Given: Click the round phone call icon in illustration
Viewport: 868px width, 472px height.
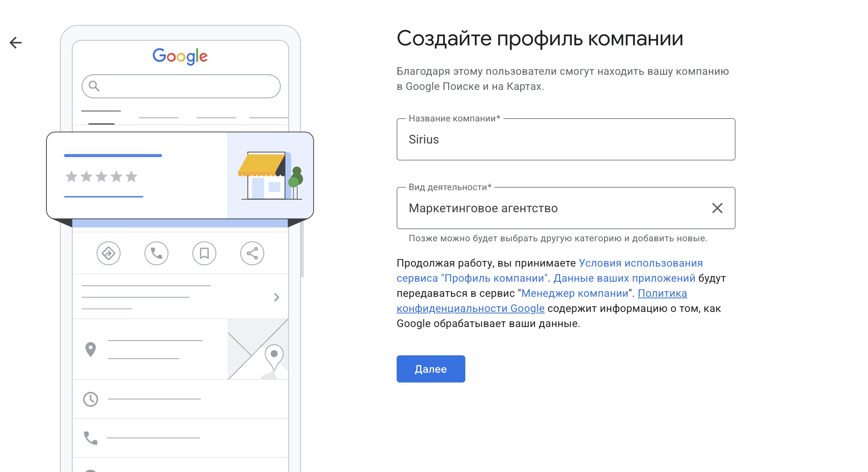Looking at the screenshot, I should [x=156, y=253].
